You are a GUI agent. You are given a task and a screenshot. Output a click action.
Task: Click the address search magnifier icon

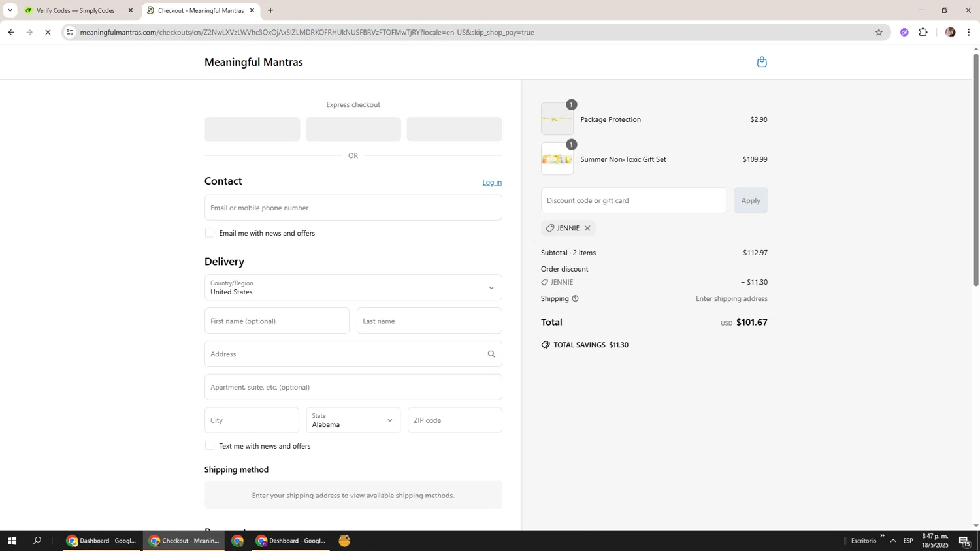click(491, 354)
